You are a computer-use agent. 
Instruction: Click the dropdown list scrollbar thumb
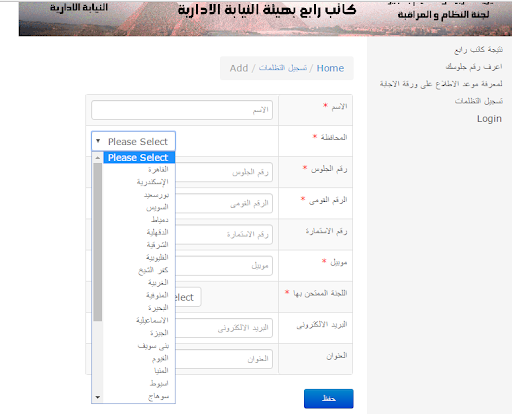[x=98, y=242]
